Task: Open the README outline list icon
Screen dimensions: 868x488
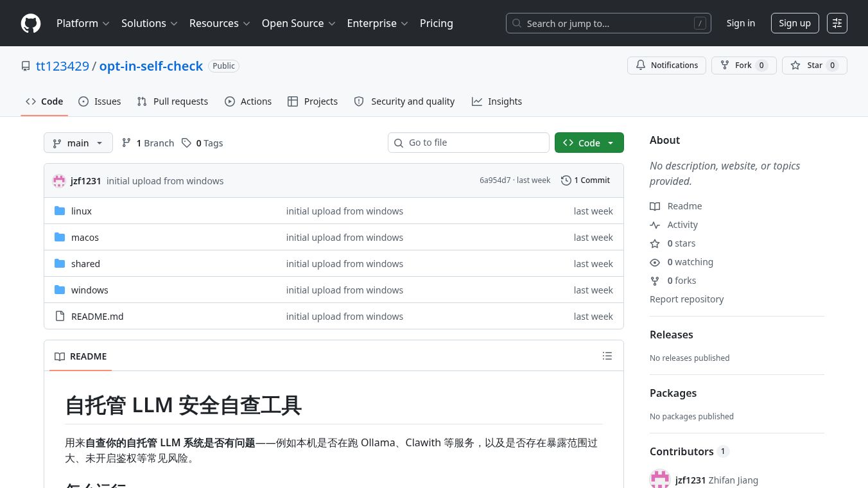Action: 607,356
